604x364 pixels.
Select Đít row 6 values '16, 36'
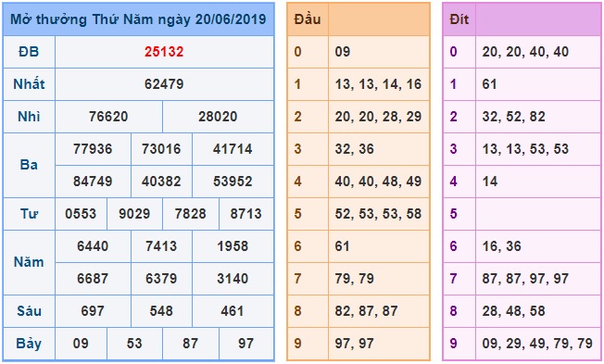pos(501,245)
